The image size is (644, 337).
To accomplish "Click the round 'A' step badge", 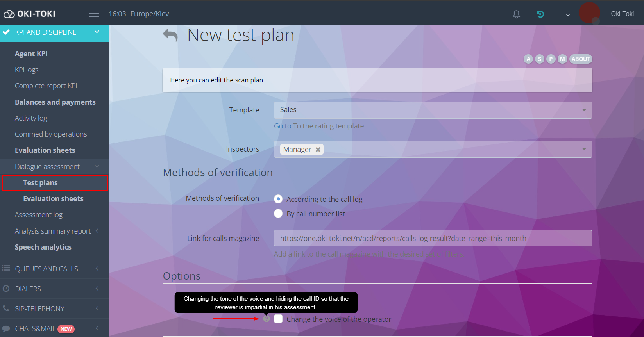I will (x=528, y=59).
